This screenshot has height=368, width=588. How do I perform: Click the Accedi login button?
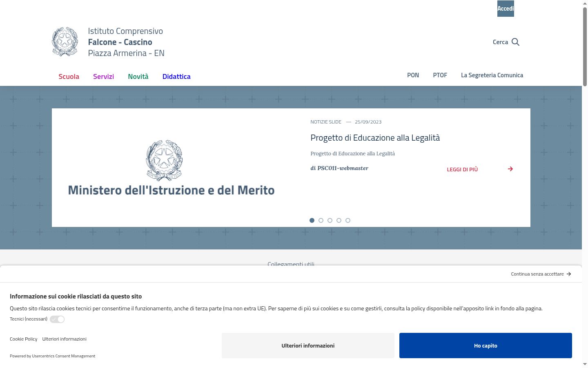(x=506, y=9)
